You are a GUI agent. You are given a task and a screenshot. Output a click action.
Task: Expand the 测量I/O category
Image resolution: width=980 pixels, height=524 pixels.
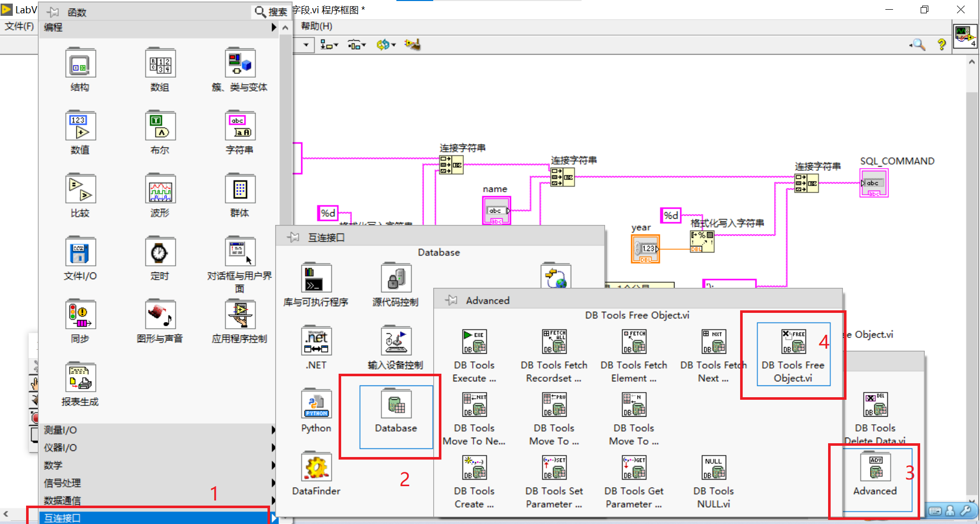pos(159,430)
